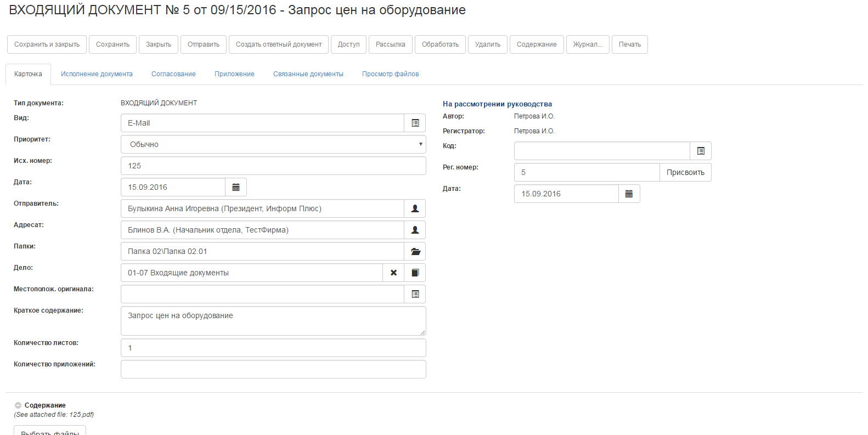Clear the Дело field with X icon
868x435 pixels.
point(393,273)
